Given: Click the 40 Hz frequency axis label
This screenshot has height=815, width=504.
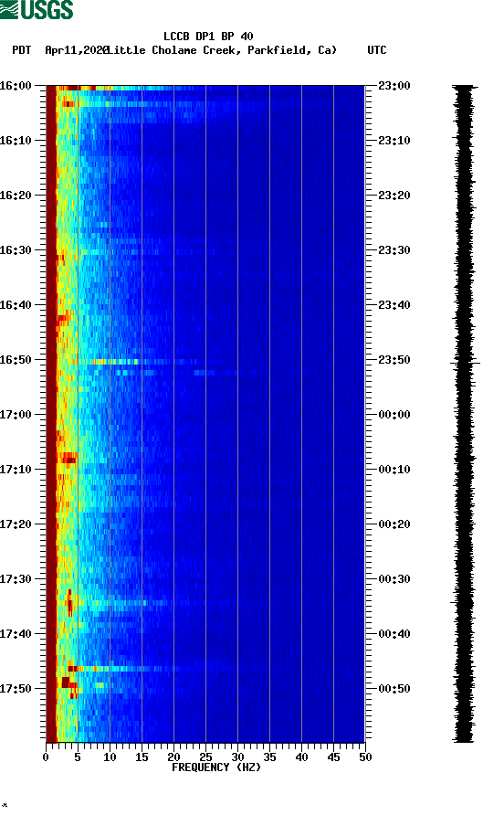Looking at the screenshot, I should coord(301,757).
